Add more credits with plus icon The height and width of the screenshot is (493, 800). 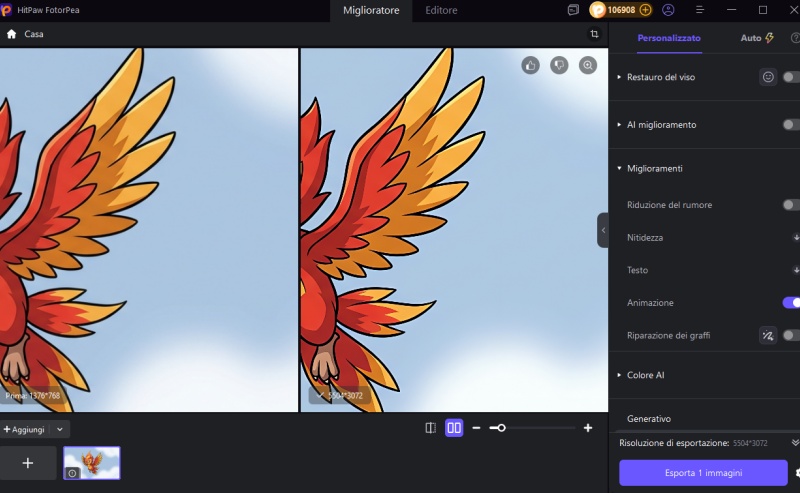coord(645,10)
